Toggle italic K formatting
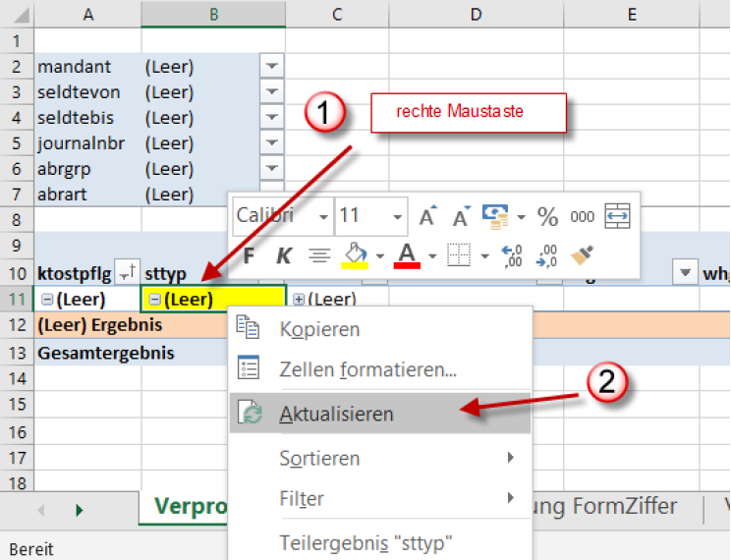This screenshot has width=731, height=560. click(x=284, y=255)
